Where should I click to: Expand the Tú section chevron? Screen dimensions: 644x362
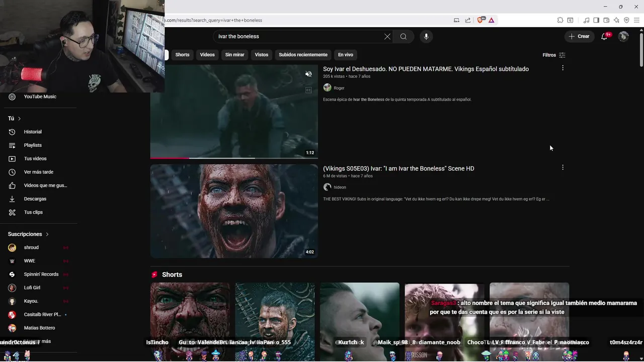point(19,119)
